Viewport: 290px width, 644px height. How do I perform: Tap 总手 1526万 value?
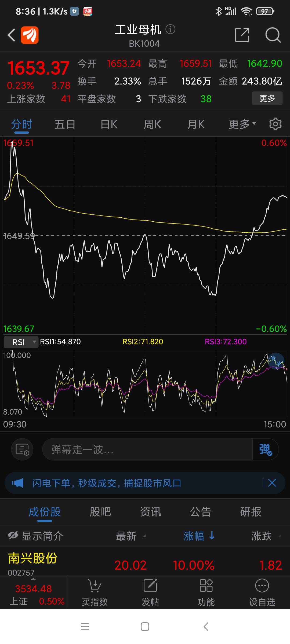pyautogui.click(x=196, y=81)
